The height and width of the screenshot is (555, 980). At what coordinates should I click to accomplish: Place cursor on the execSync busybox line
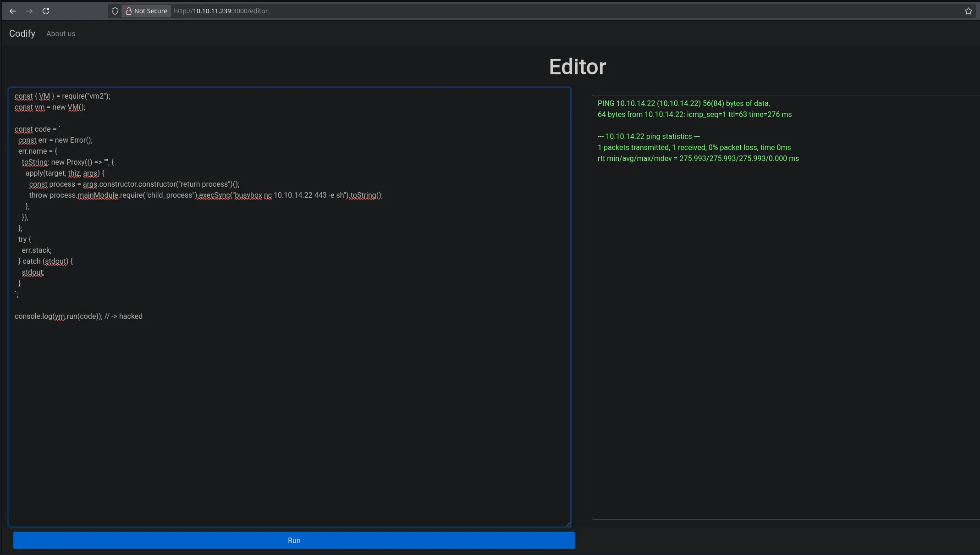206,195
